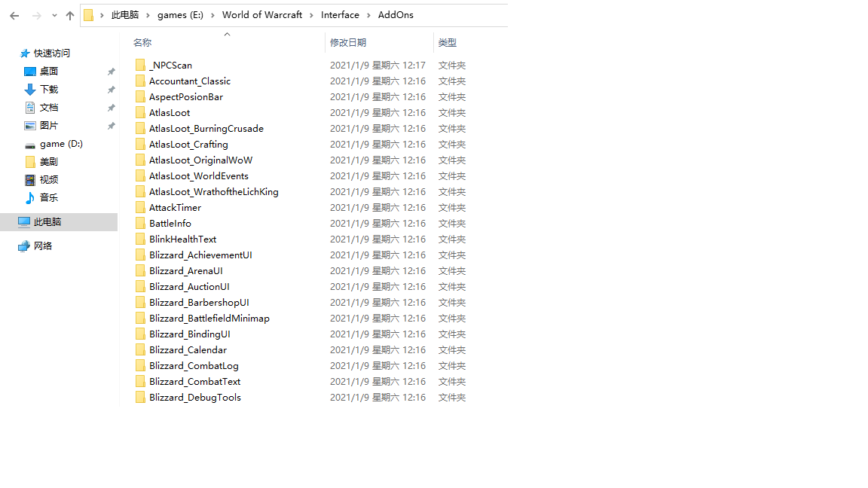Select 此电脑 in navigation pane
This screenshot has width=868, height=488.
(47, 222)
